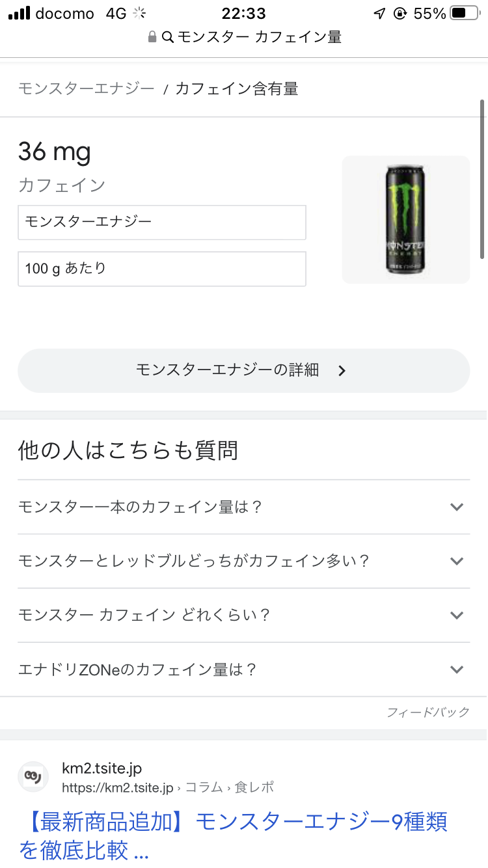Tap the フィードバック link
The height and width of the screenshot is (868, 488).
(x=427, y=712)
